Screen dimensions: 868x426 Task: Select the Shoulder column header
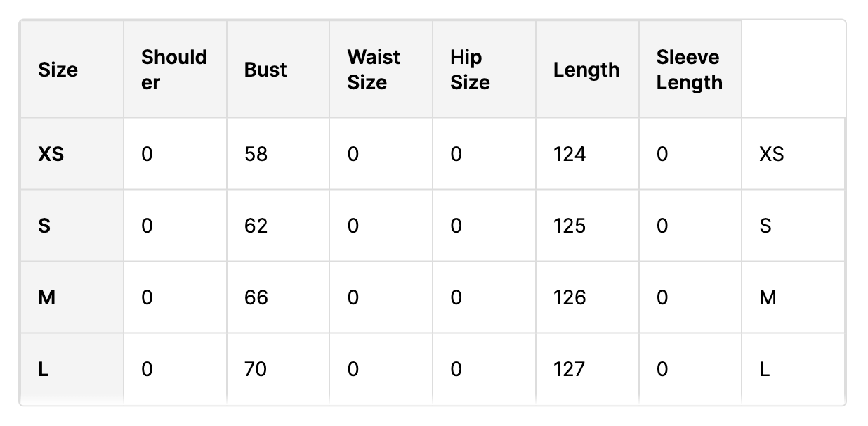click(x=174, y=70)
